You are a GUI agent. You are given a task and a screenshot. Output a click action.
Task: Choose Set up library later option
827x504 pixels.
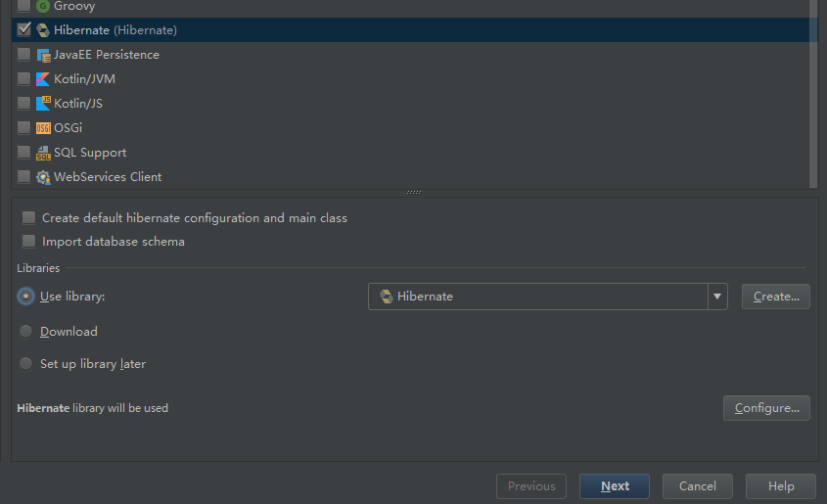click(x=26, y=364)
